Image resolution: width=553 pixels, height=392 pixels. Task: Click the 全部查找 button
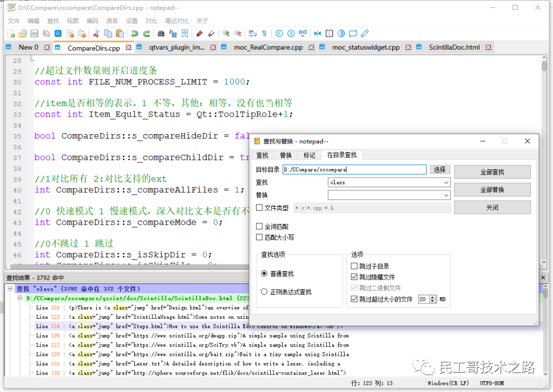[x=493, y=172]
